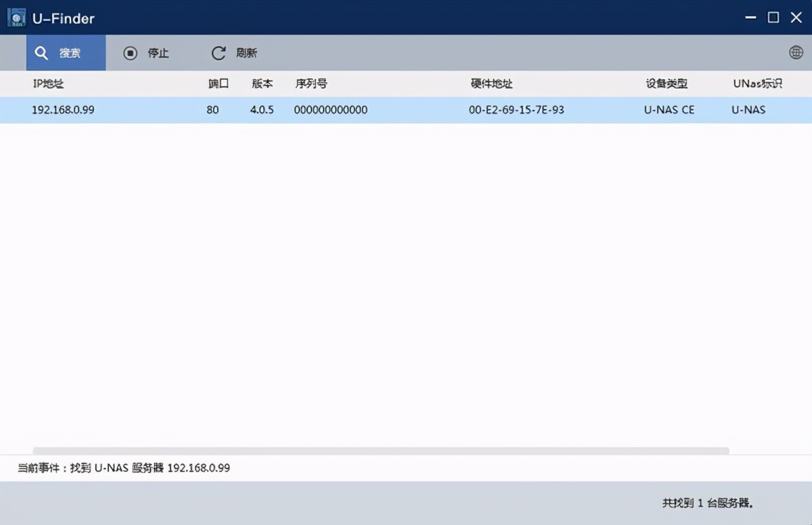This screenshot has width=812, height=525.
Task: Click the 版本 column header
Action: 263,83
